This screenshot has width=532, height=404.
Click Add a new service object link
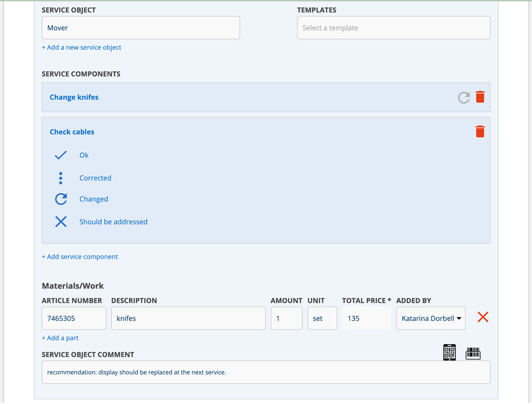[x=82, y=47]
